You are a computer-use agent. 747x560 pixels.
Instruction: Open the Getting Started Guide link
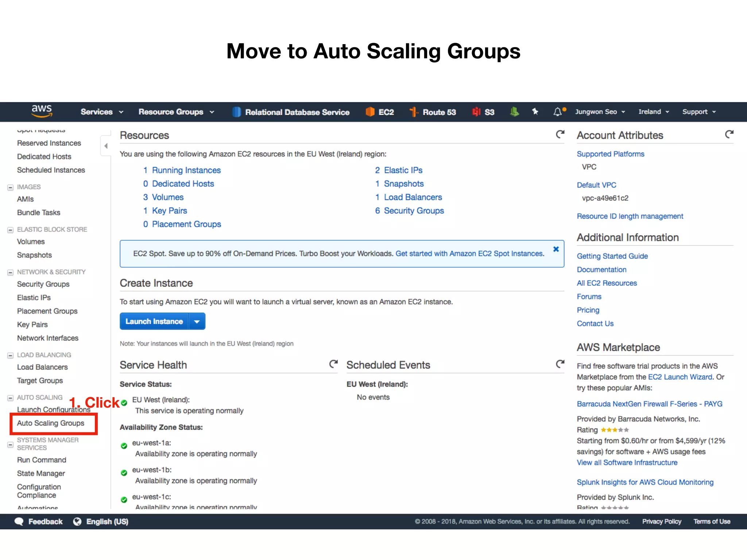[x=612, y=256]
